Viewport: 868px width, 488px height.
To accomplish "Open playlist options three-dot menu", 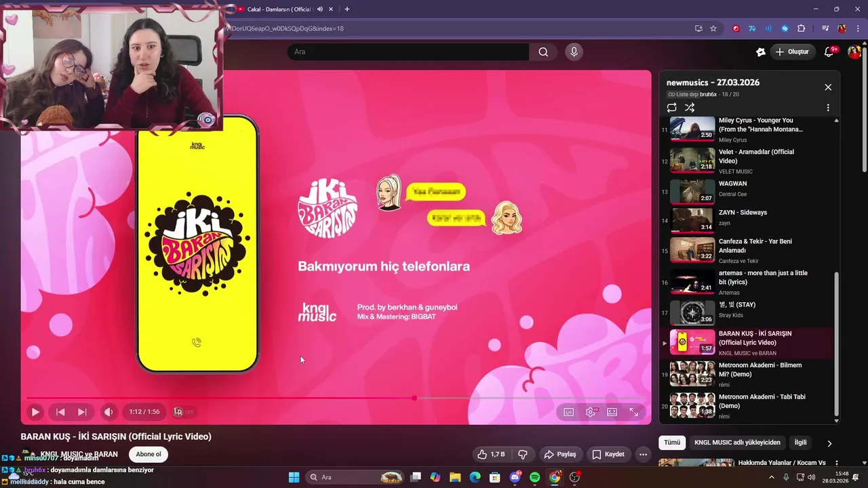I will pos(828,108).
